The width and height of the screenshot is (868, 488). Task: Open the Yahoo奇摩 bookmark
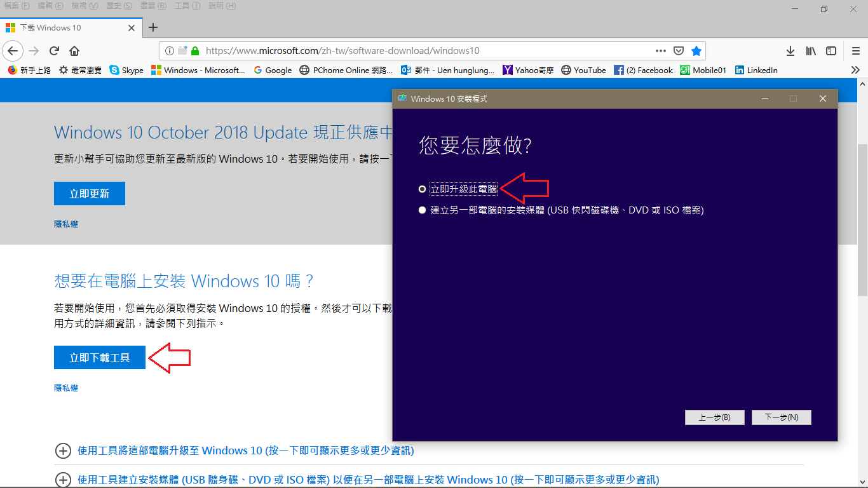pyautogui.click(x=529, y=70)
